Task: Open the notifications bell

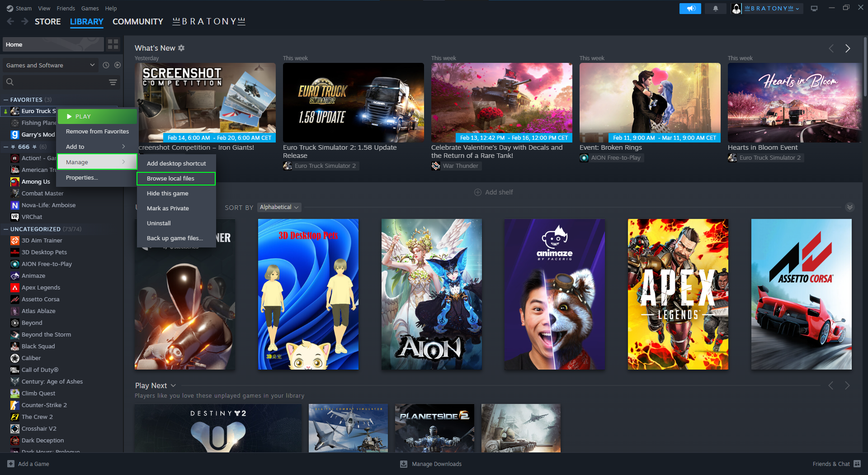Action: [x=716, y=9]
